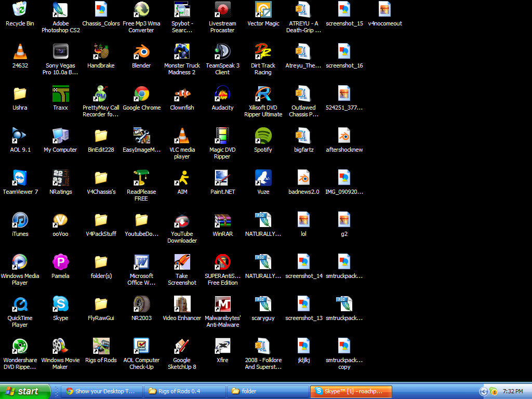Open the Start menu button
The width and height of the screenshot is (532, 399).
point(25,391)
